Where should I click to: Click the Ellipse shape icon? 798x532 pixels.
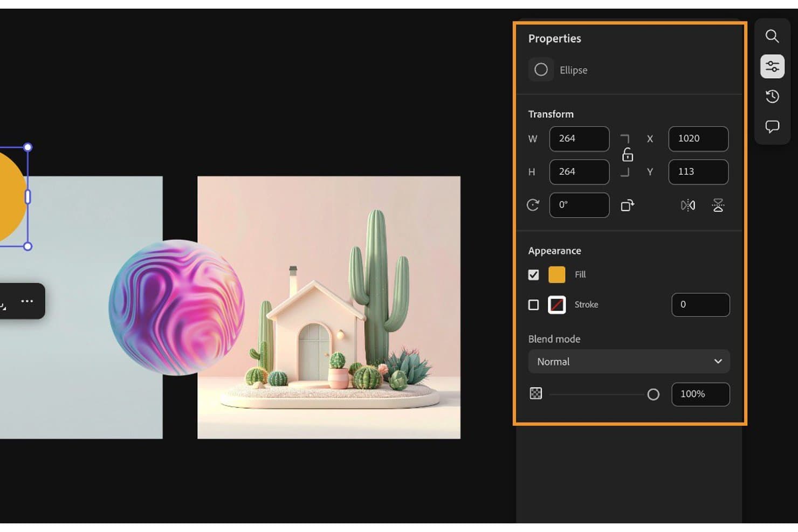(x=541, y=70)
